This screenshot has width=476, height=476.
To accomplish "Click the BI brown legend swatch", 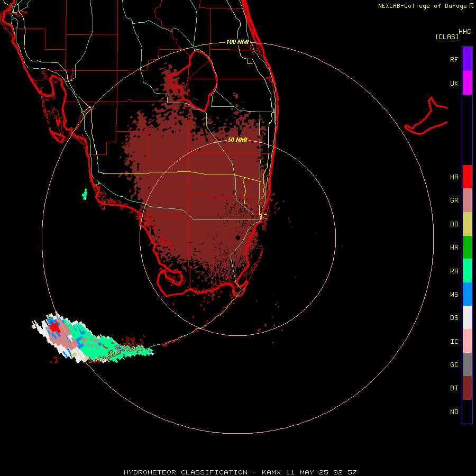I will (467, 388).
